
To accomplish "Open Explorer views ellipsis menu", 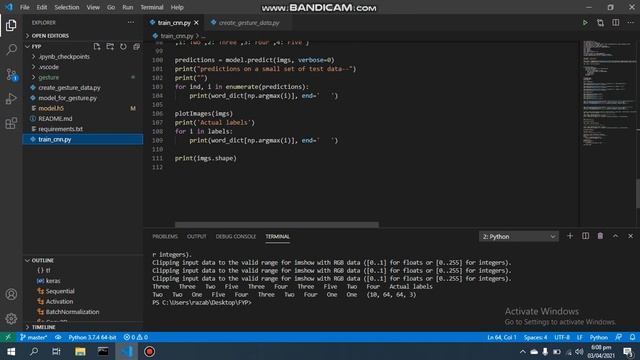I will 131,23.
